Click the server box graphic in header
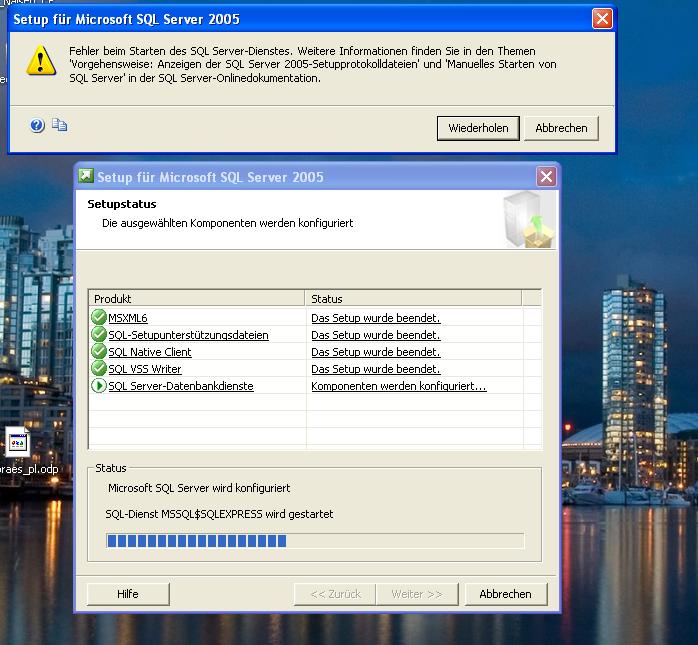698x645 pixels. (x=529, y=219)
